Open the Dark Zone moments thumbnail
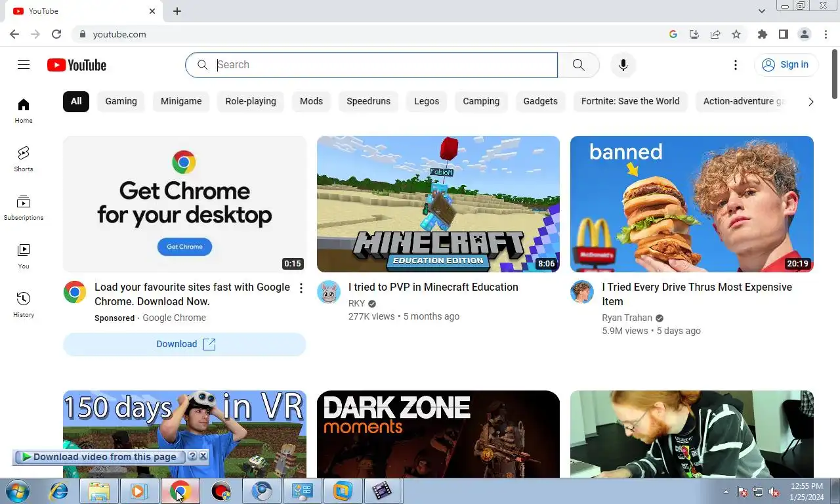The width and height of the screenshot is (840, 504). tap(438, 434)
